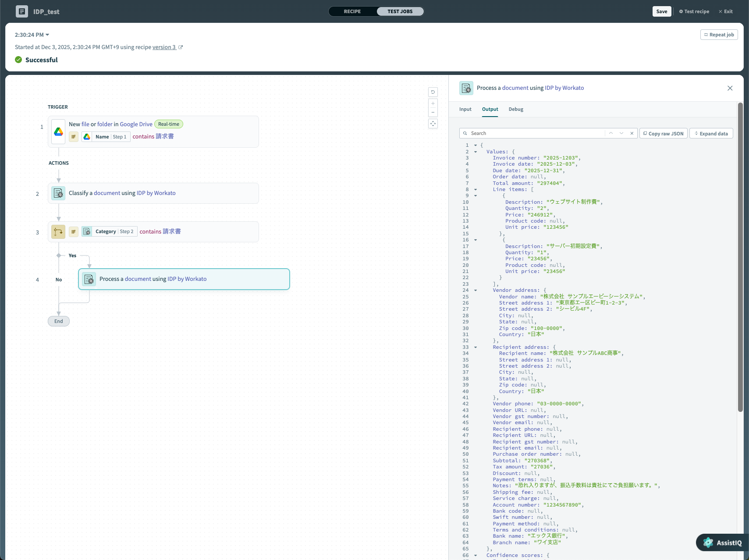Switch to the RECIPE view toggle
This screenshot has height=560, width=749.
click(352, 11)
